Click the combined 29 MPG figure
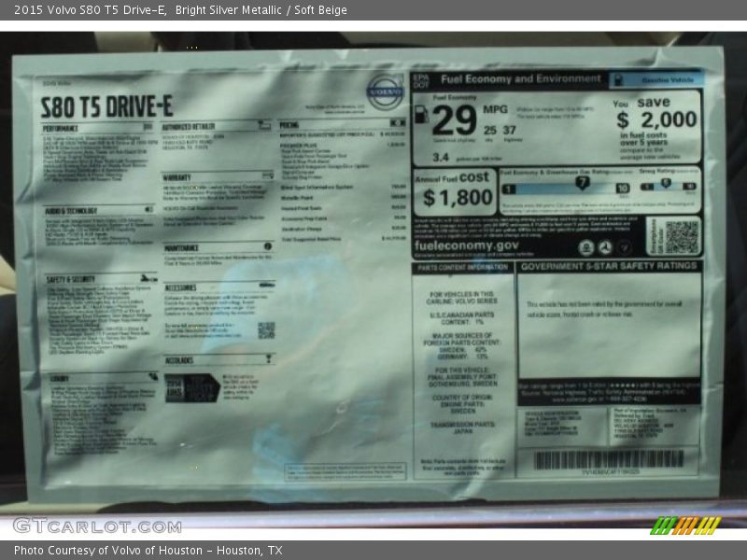 454,120
